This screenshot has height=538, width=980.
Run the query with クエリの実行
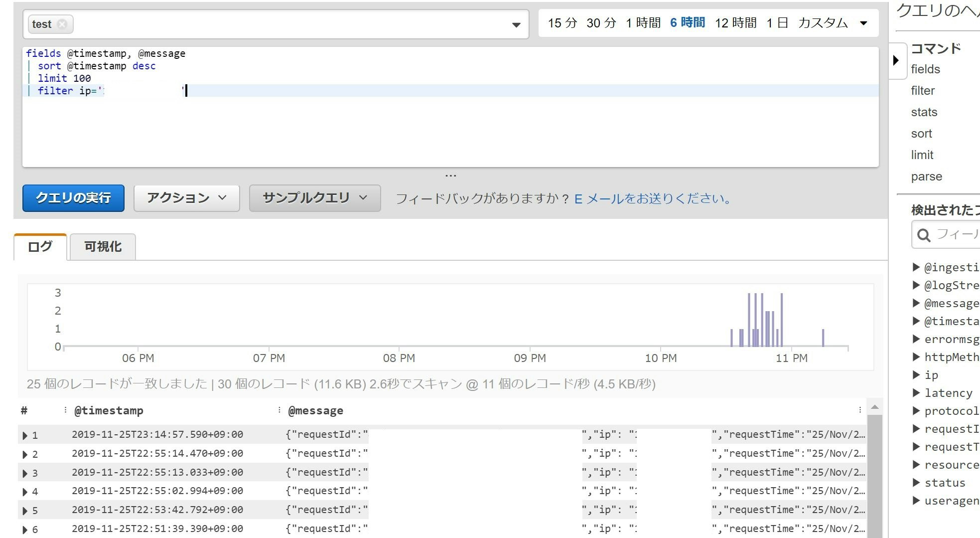click(x=73, y=198)
